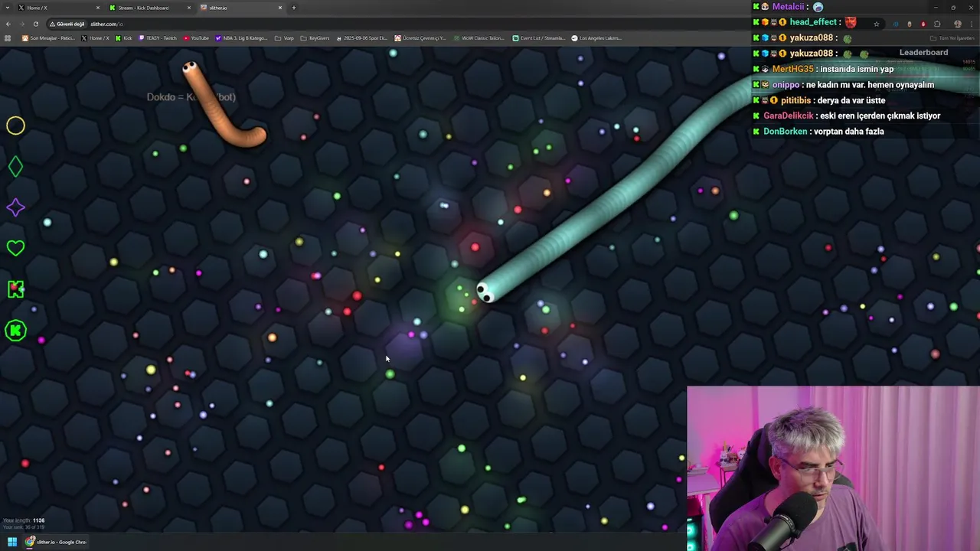
Task: Click the 'Your length: 1136' readout
Action: coord(23,520)
